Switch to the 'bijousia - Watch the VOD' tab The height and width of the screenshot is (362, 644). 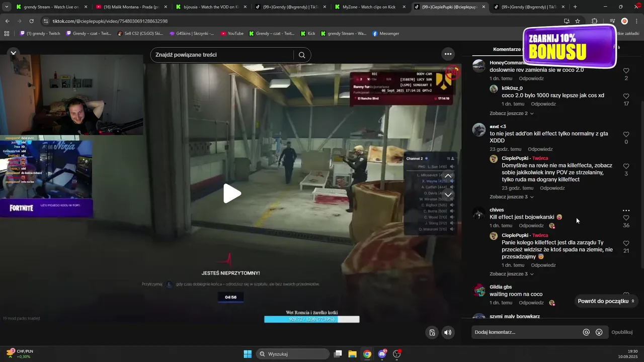(211, 7)
